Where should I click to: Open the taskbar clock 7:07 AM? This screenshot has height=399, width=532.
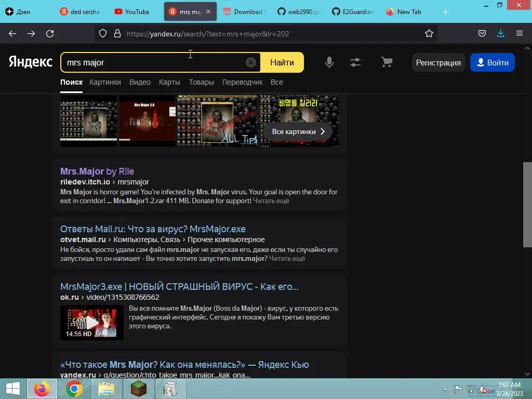point(509,389)
